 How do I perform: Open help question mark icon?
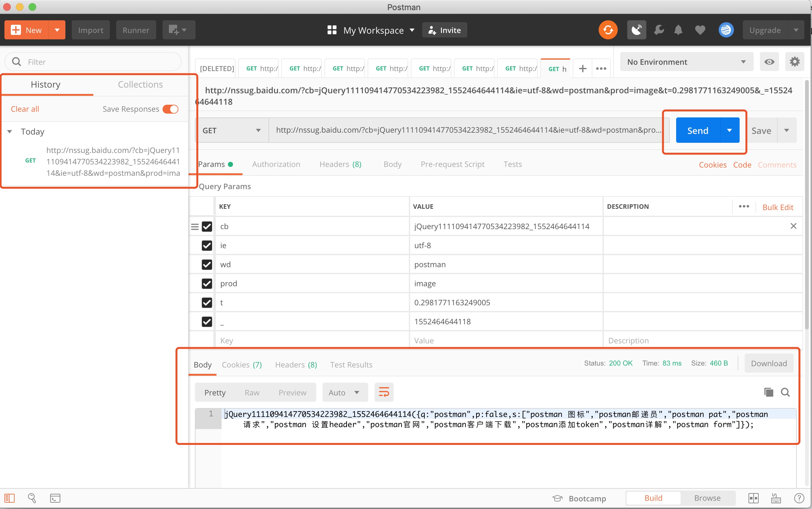pyautogui.click(x=799, y=498)
